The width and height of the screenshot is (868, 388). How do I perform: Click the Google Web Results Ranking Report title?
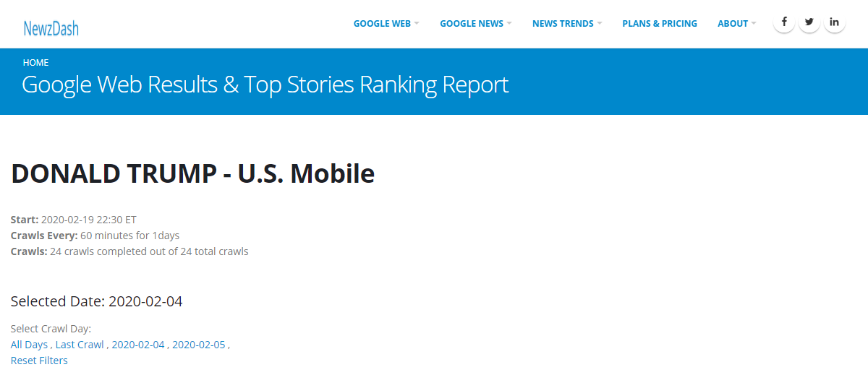pyautogui.click(x=265, y=85)
